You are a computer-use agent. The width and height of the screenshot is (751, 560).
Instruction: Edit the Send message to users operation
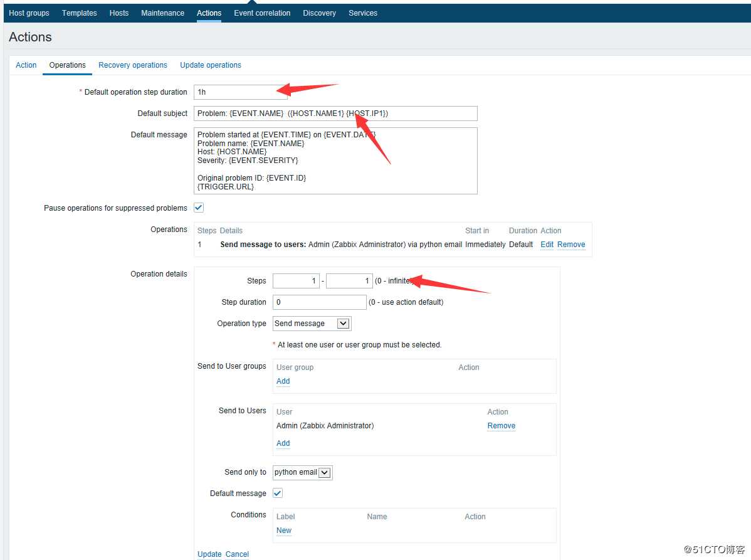click(x=547, y=245)
